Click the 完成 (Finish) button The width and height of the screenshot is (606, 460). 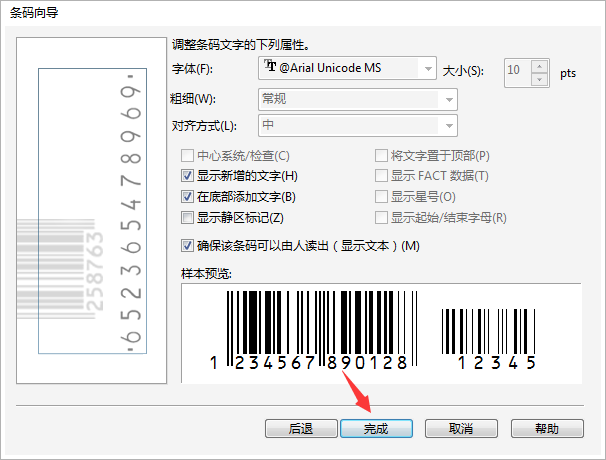click(x=376, y=428)
